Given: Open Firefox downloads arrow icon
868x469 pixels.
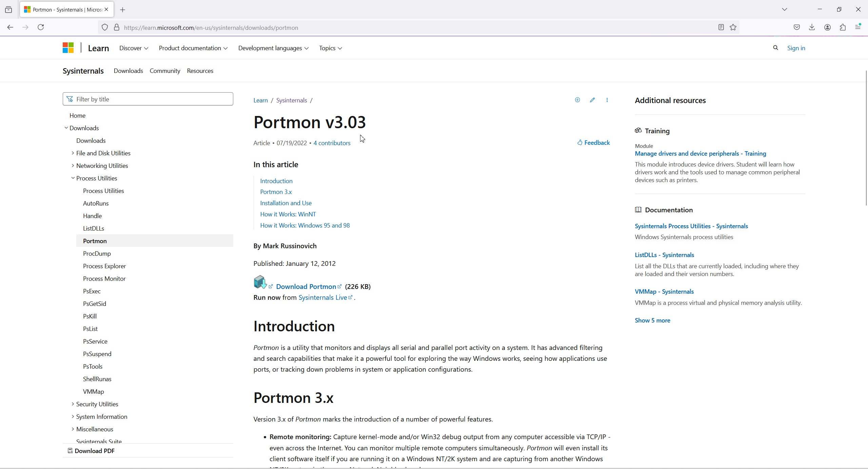Looking at the screenshot, I should pyautogui.click(x=812, y=27).
